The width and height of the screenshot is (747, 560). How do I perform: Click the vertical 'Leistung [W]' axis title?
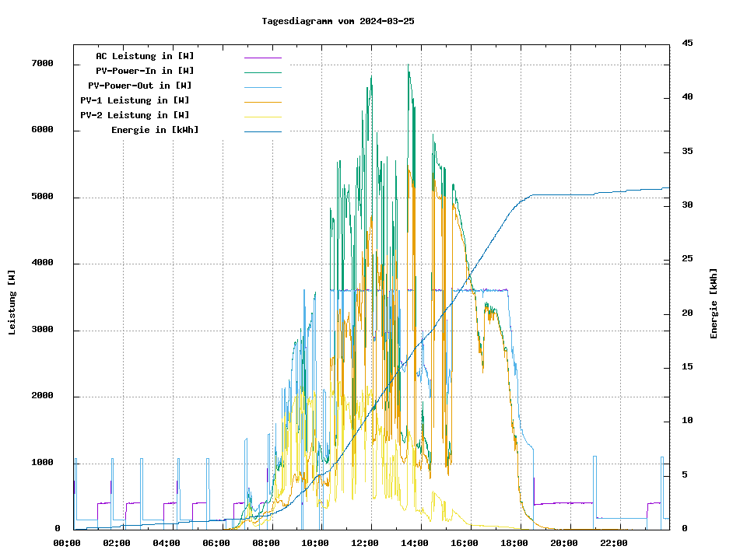[12, 303]
